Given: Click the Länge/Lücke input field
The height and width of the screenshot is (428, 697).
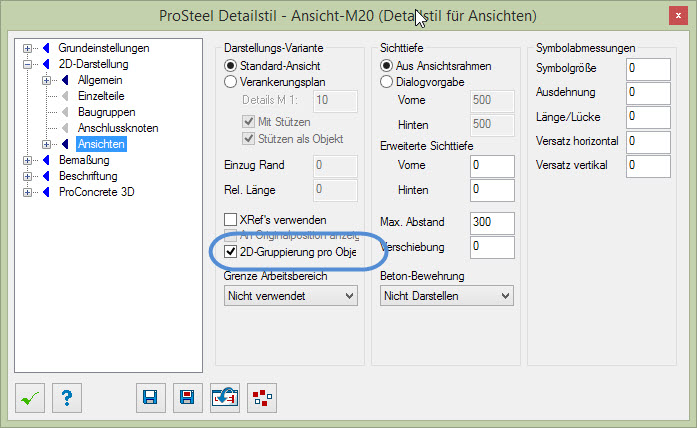Looking at the screenshot, I should tap(648, 118).
